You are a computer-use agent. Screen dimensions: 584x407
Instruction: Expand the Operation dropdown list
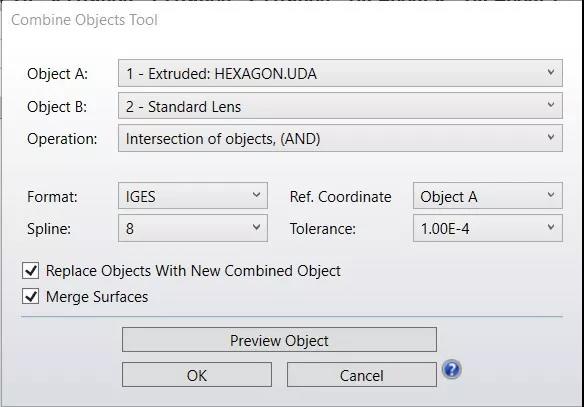coord(340,138)
